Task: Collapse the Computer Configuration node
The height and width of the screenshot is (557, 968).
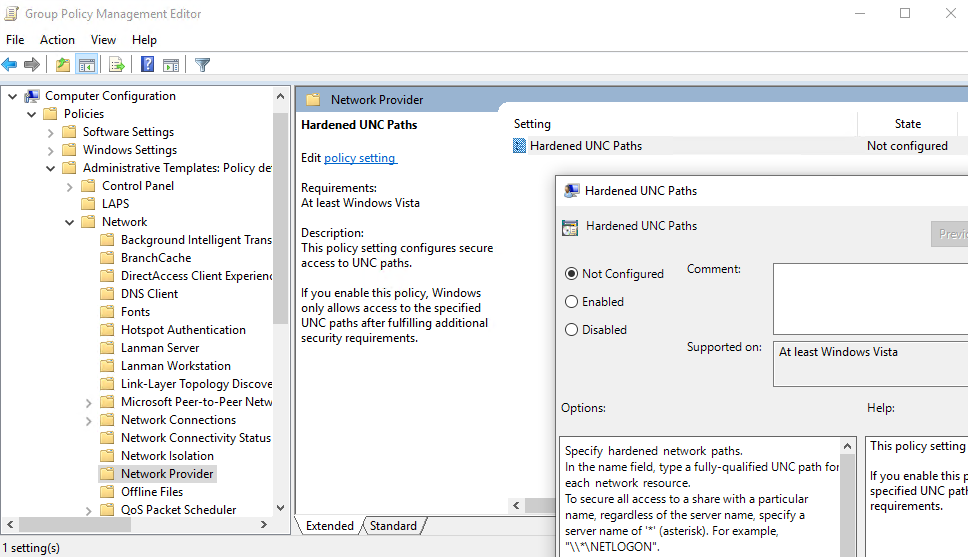Action: [12, 96]
